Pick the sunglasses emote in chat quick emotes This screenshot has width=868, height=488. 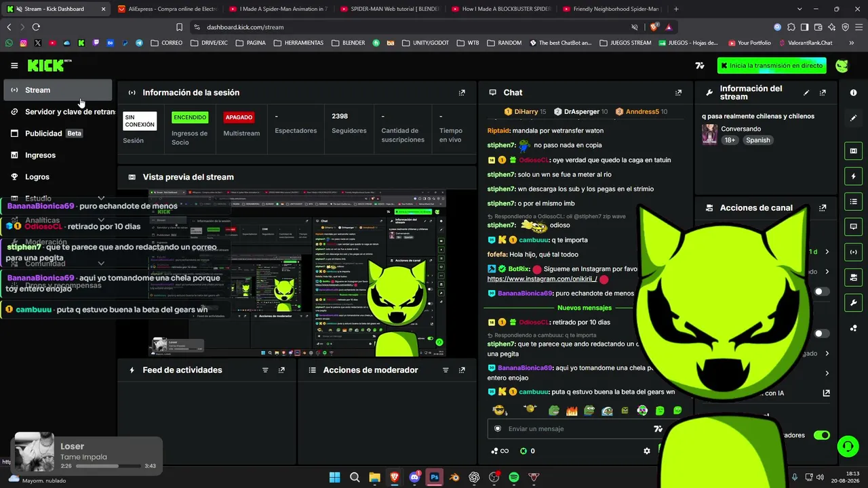(500, 410)
